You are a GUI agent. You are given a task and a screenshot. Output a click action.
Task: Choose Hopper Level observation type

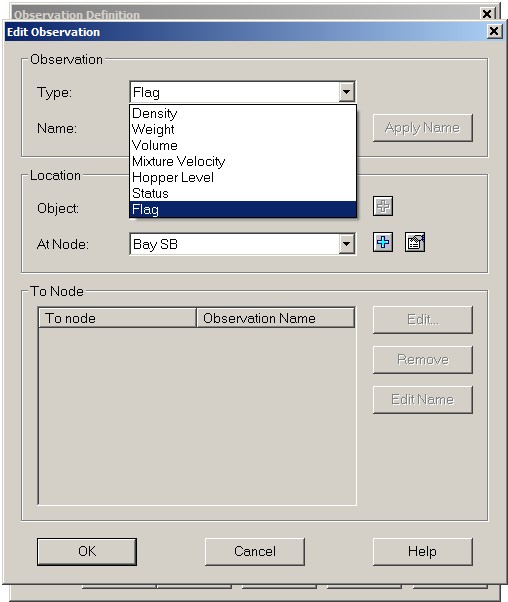coord(243,177)
